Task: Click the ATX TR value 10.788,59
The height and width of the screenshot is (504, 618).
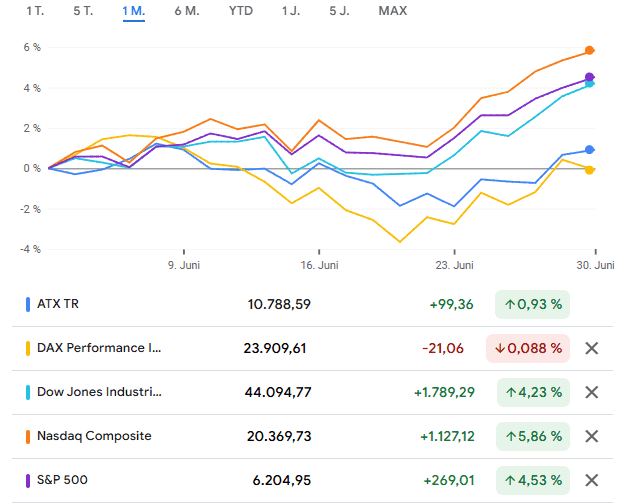Action: click(279, 304)
